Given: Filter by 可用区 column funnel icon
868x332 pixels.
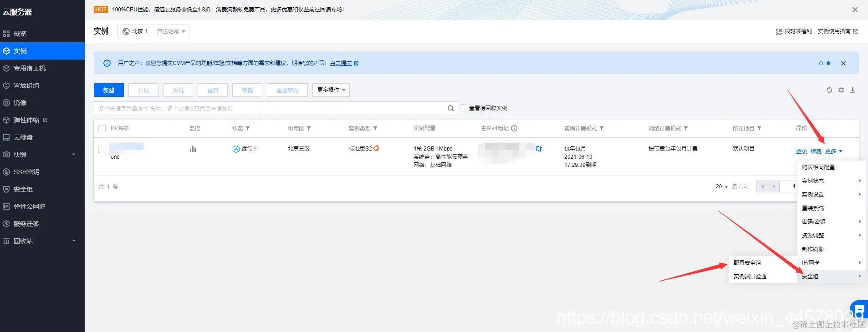Looking at the screenshot, I should [x=309, y=129].
